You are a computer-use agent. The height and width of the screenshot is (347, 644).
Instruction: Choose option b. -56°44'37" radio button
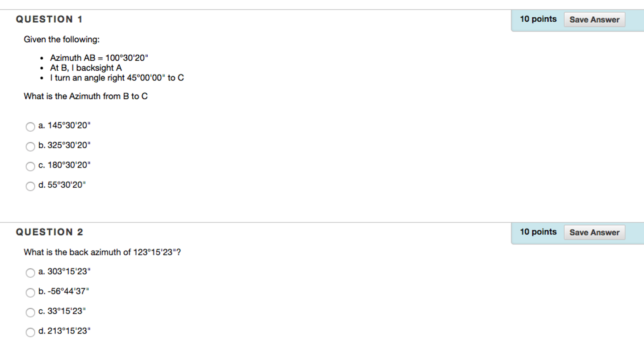[x=30, y=293]
